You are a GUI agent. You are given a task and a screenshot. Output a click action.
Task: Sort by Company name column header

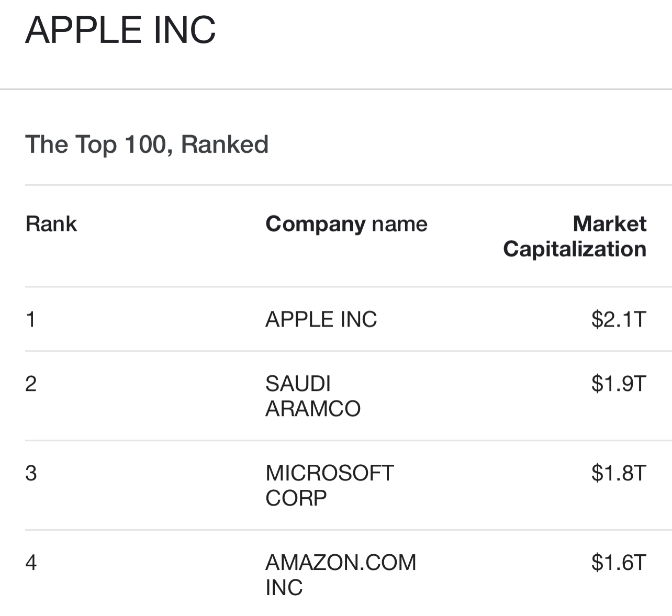(346, 224)
